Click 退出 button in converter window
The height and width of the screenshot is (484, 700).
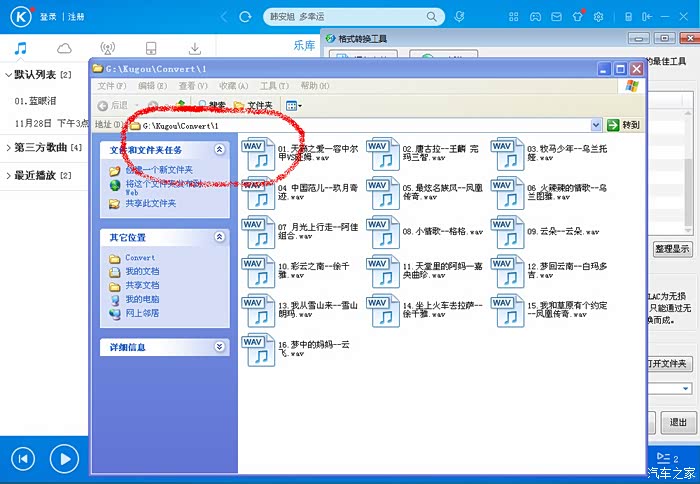pos(678,422)
